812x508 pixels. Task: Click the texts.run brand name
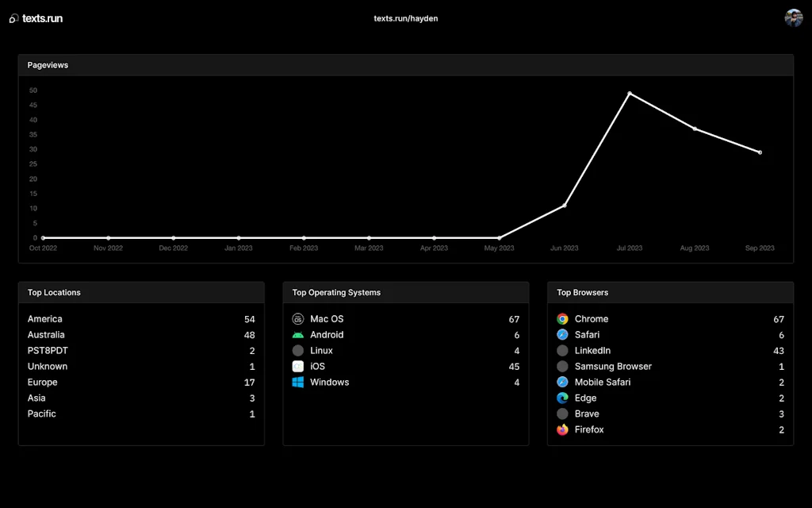(42, 18)
